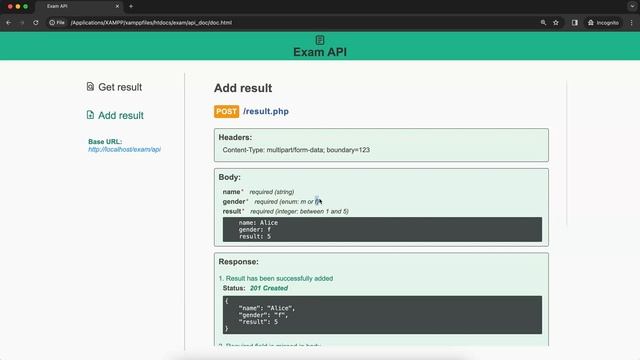The width and height of the screenshot is (640, 360).
Task: Open a new tab with the plus button
Action: point(131,6)
